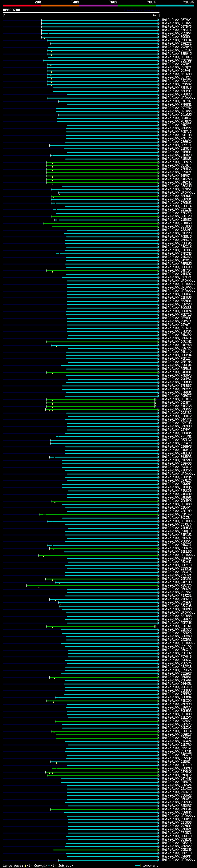Select hit label UniRef100_Q5A5V6
Image resolution: width=197 pixels, height=868 pixels.
click(x=177, y=501)
